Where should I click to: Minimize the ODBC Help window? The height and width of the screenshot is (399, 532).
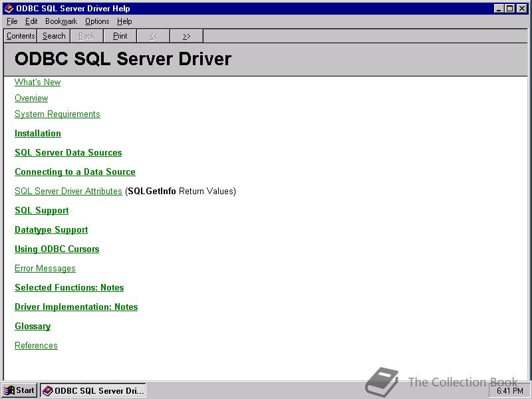(499, 9)
